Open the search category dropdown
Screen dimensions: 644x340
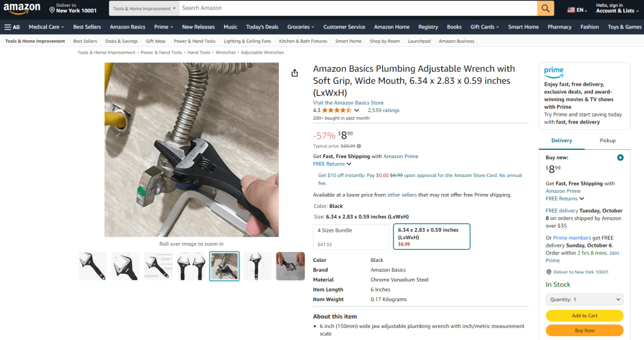(144, 8)
